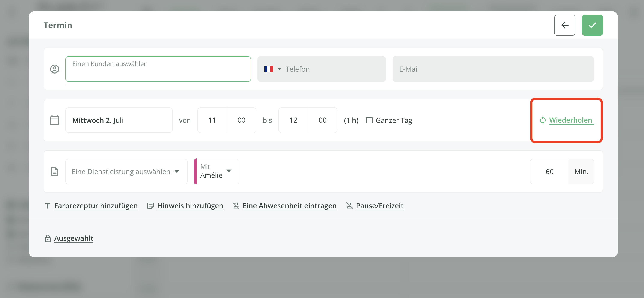Expand Eine Dienstleistung auswählen dropdown
The width and height of the screenshot is (644, 298).
click(x=126, y=172)
